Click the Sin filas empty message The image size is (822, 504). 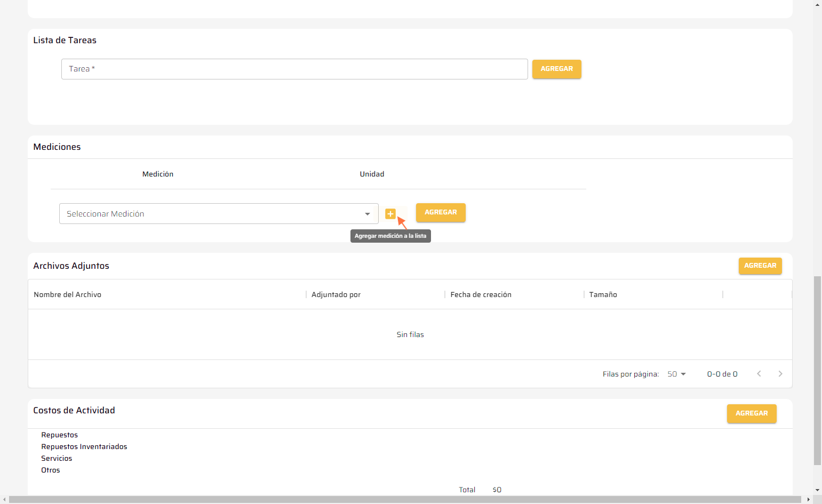410,334
